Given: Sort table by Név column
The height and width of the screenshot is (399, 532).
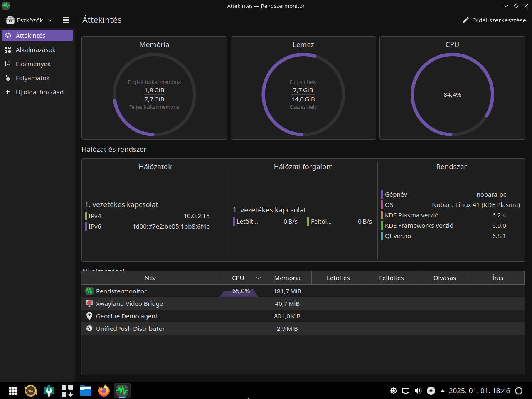Looking at the screenshot, I should pos(150,278).
